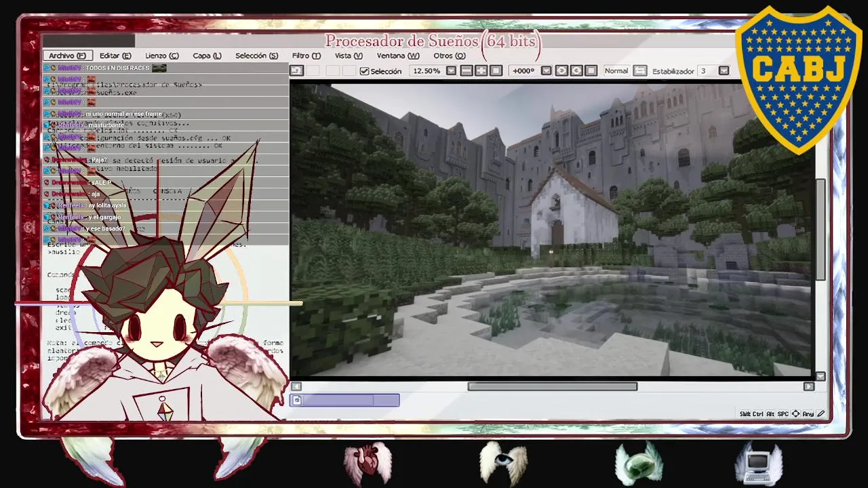Image resolution: width=868 pixels, height=488 pixels.
Task: Click the icon right of Normal
Action: (640, 71)
